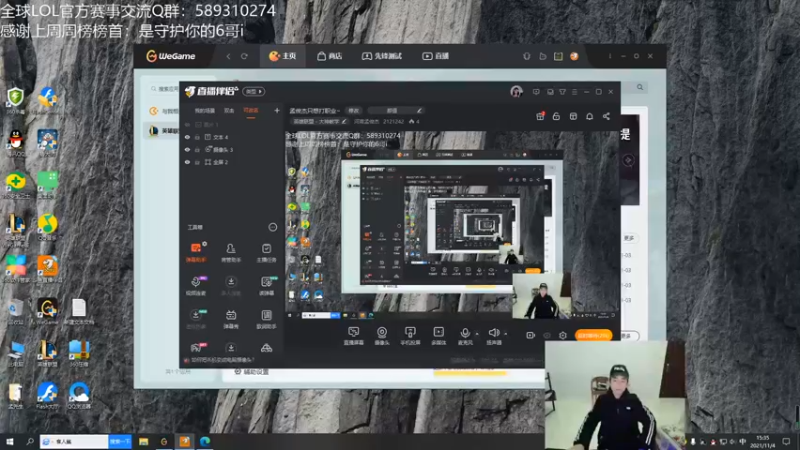Show the dimmed 图片 1 layer

coord(187,124)
